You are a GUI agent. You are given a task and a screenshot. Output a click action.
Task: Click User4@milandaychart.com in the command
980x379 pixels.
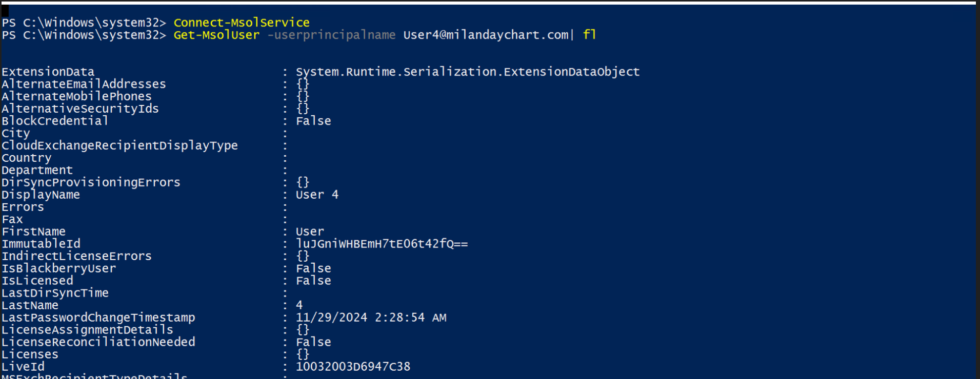pyautogui.click(x=486, y=35)
